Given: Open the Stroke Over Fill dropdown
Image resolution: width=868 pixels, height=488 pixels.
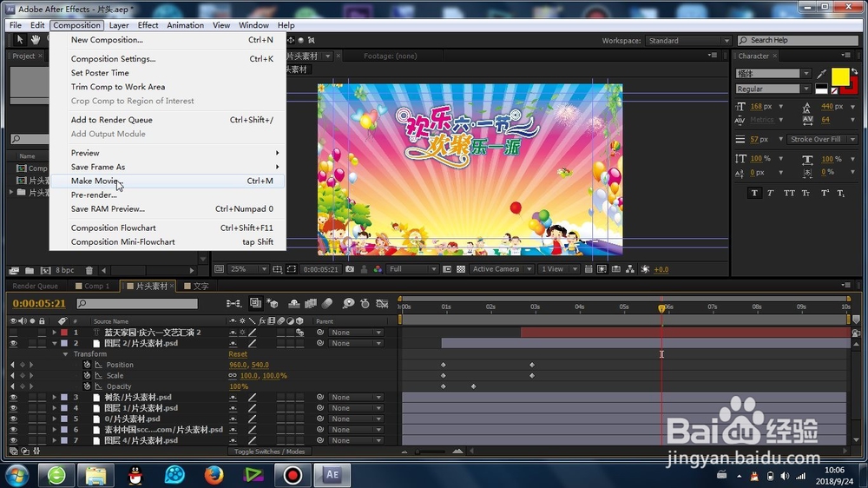Looking at the screenshot, I should pyautogui.click(x=821, y=139).
